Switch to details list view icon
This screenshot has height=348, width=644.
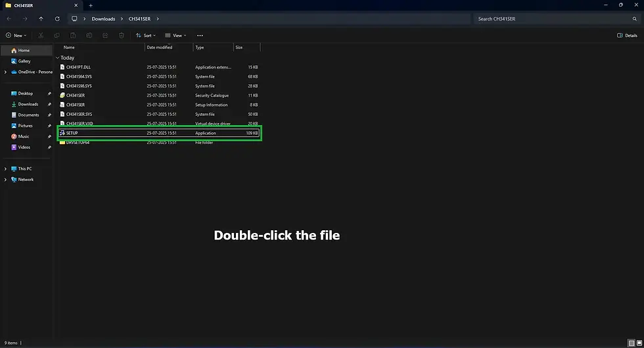click(x=632, y=343)
